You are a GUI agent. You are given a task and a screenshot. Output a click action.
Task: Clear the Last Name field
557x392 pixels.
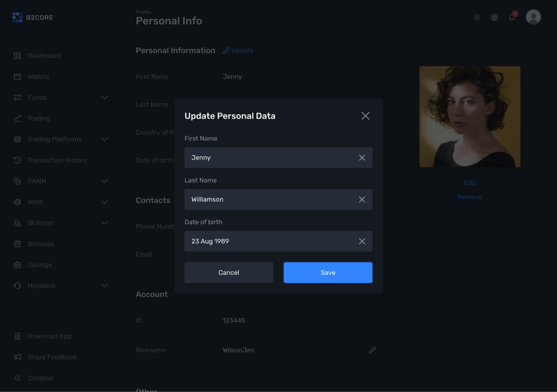pos(361,199)
